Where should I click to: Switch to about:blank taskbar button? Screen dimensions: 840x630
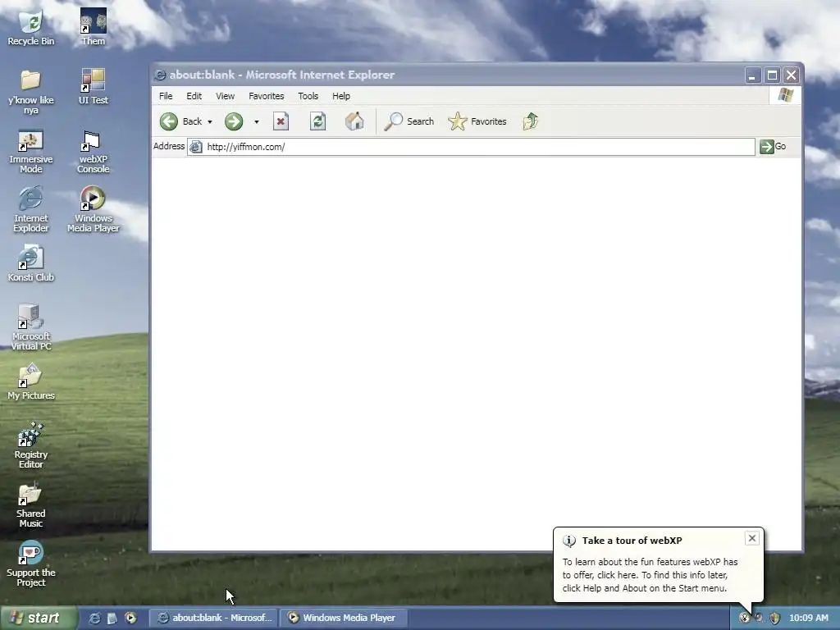coord(214,618)
